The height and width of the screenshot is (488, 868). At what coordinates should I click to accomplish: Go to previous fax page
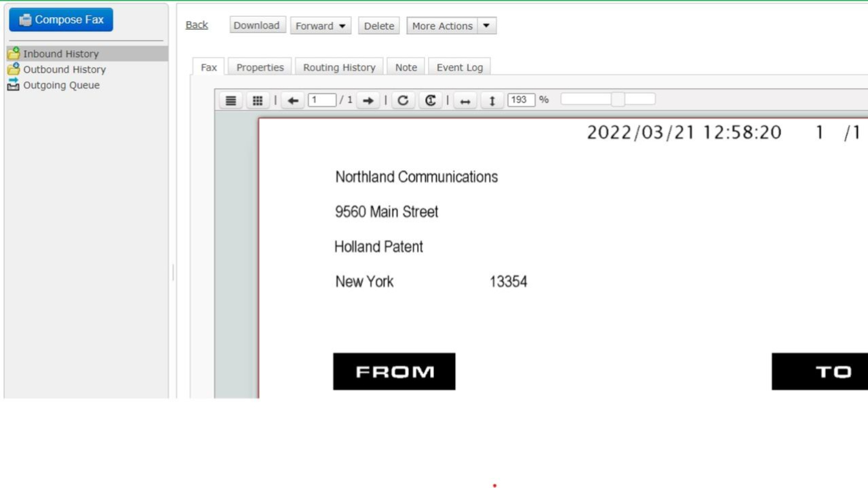click(293, 100)
